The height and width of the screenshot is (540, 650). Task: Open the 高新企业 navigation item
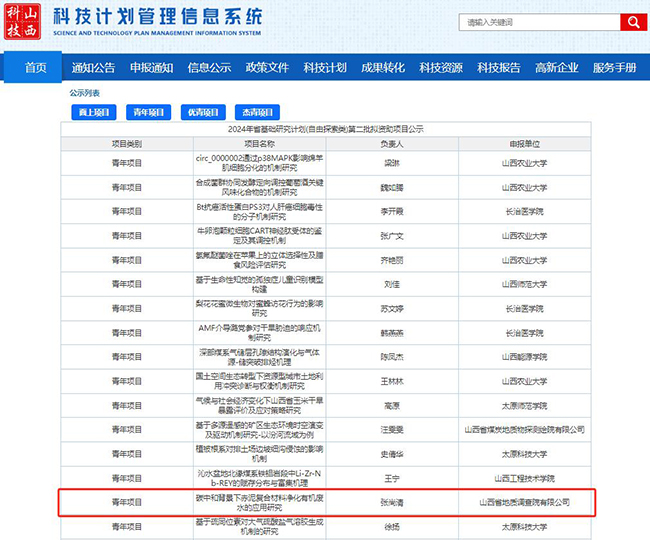click(557, 67)
